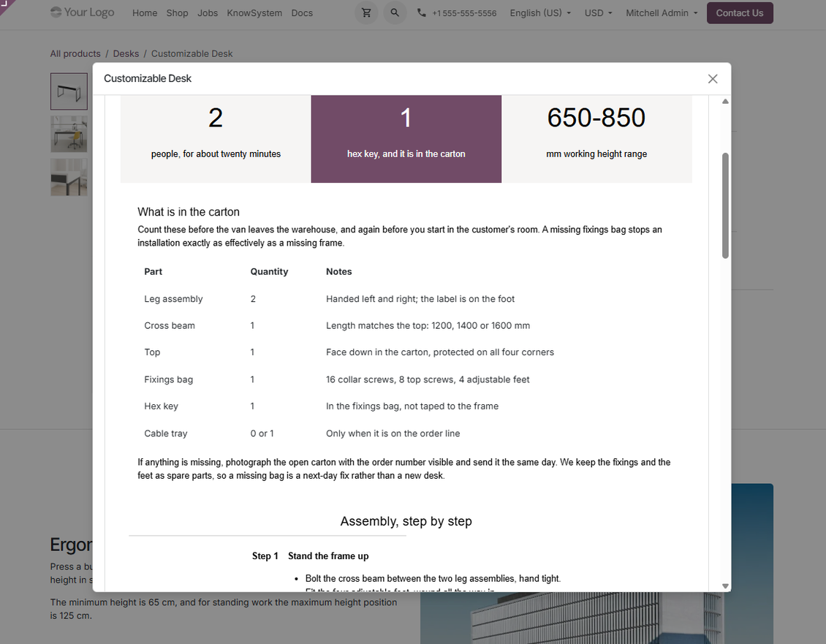The height and width of the screenshot is (644, 826).
Task: Click 'Face down in the carton' note
Action: point(440,352)
